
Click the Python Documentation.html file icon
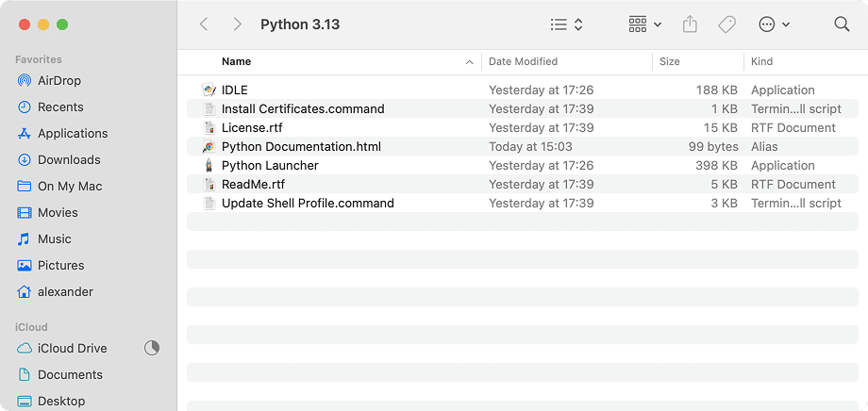[x=209, y=147]
